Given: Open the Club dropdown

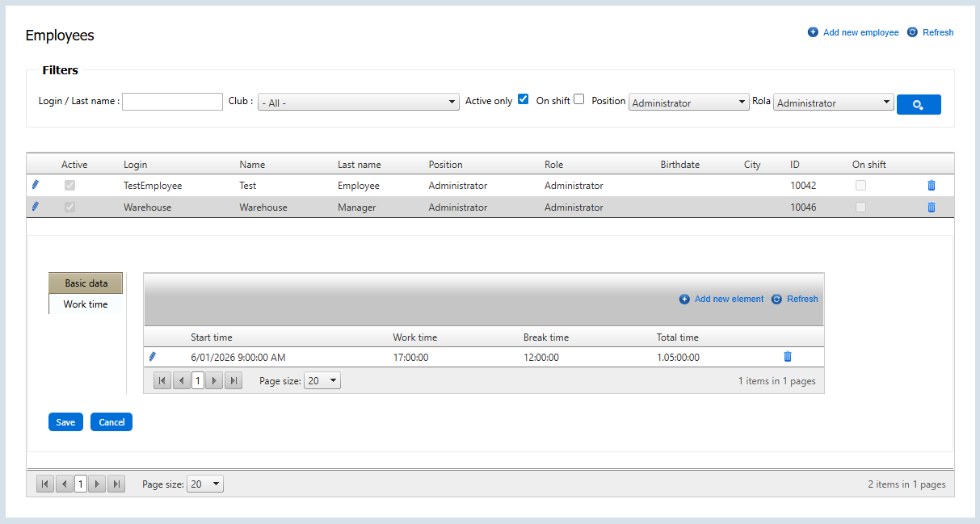Looking at the screenshot, I should 358,103.
